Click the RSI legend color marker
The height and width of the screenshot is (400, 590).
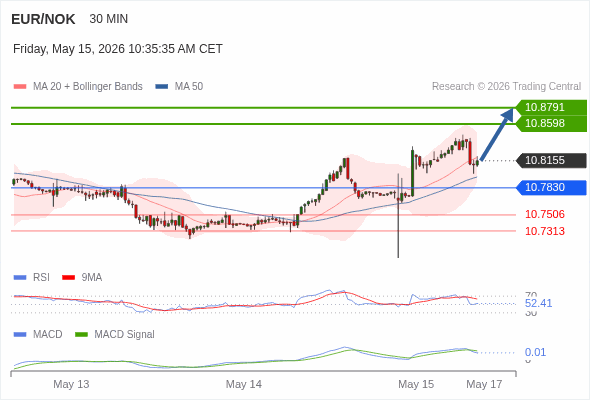coord(20,278)
